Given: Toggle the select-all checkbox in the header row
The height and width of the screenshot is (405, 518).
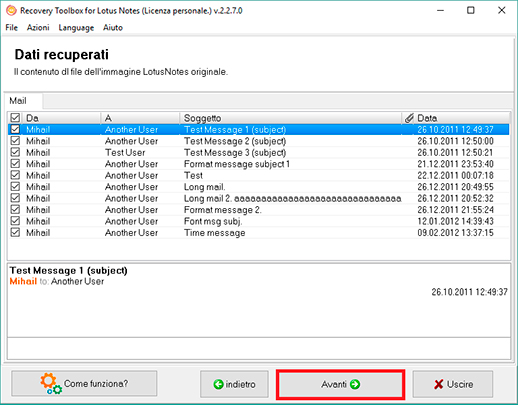Looking at the screenshot, I should click(15, 118).
